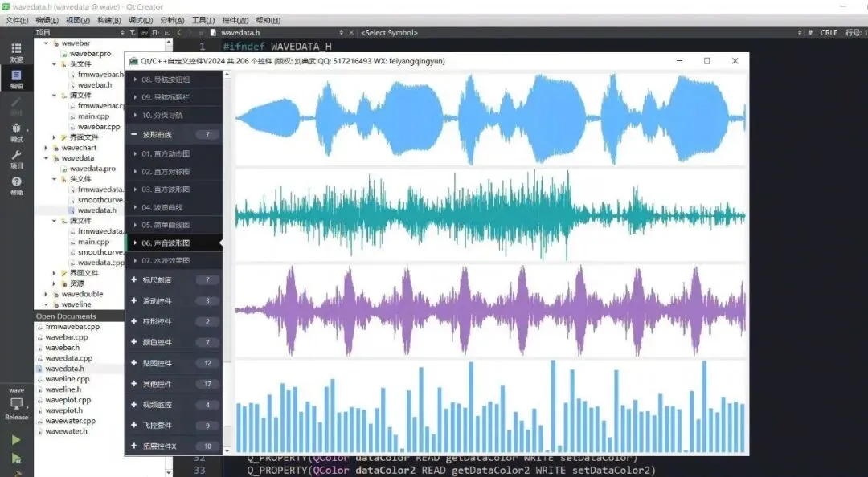Switch to the 欢迎 (Welcome) mode icon
Screen dimensions: 868x477
pos(17,52)
